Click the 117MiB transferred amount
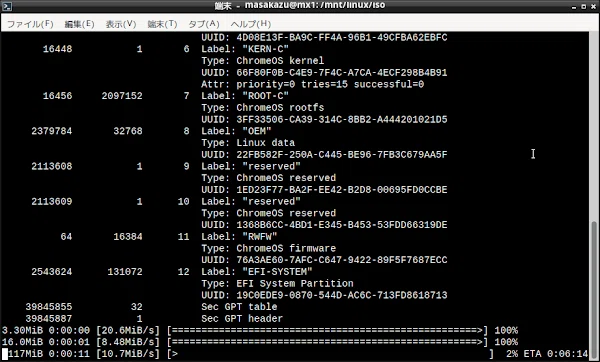This screenshot has width=600, height=362. 25,354
